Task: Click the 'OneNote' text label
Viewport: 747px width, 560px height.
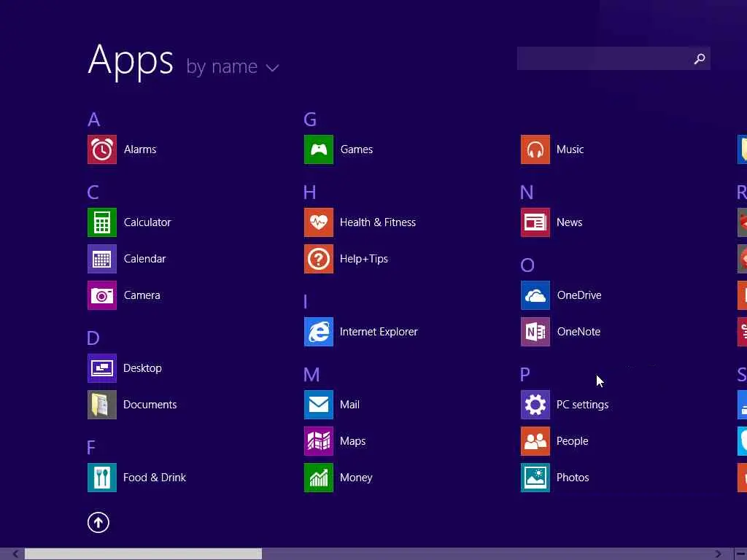Action: [578, 332]
